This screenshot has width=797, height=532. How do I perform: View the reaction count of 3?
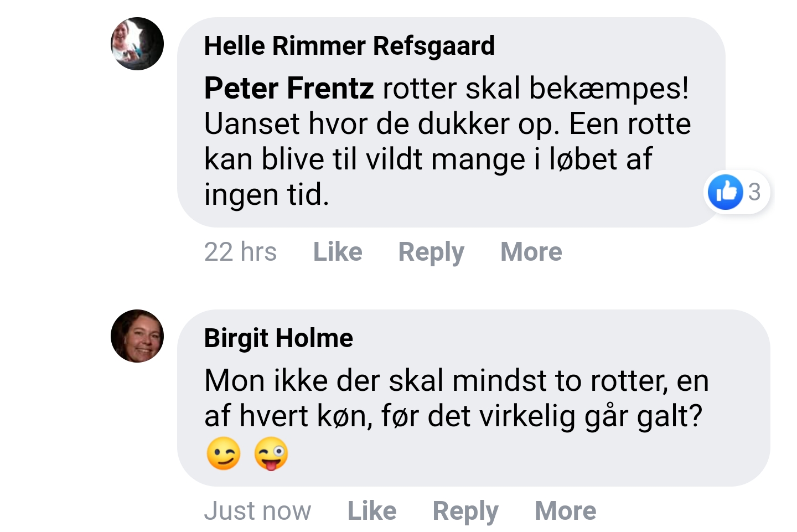click(754, 192)
